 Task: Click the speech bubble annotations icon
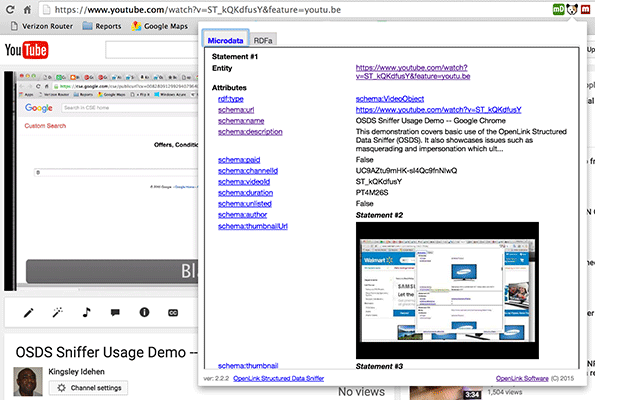click(115, 313)
